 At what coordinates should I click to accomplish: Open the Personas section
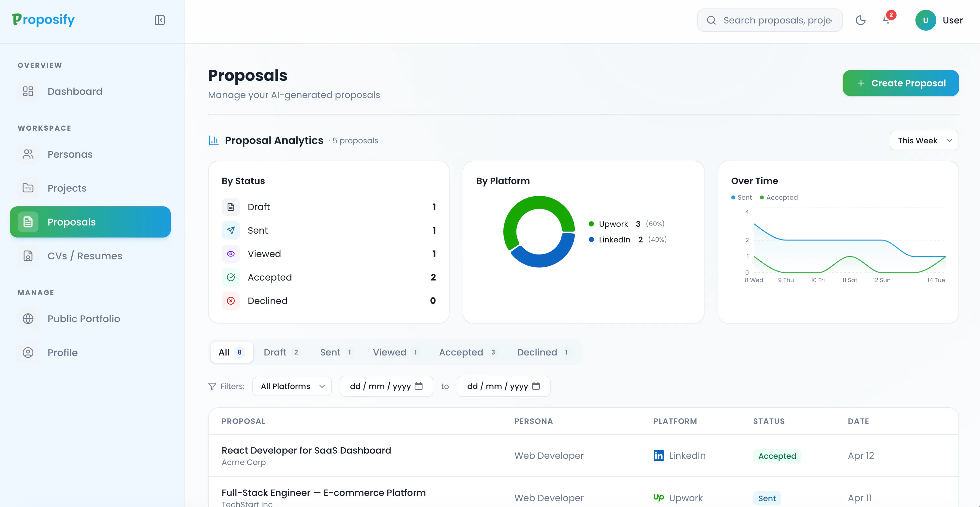click(90, 154)
